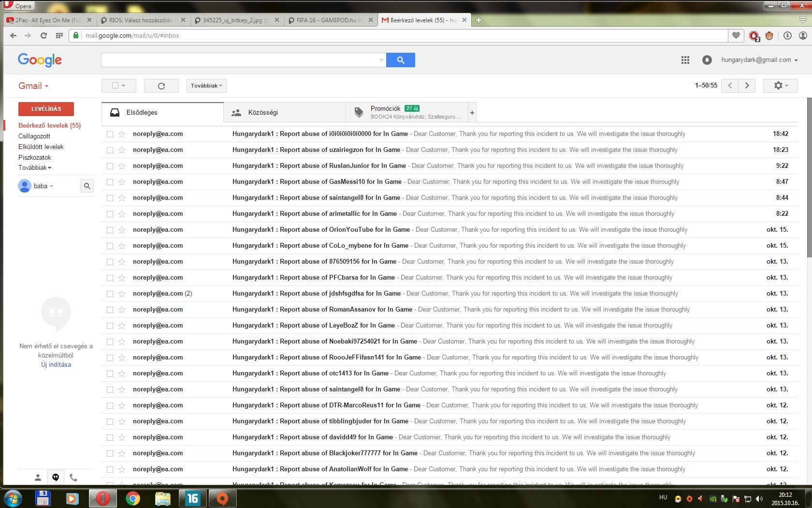Open Beérkező levelek (55) inbox link

coord(50,125)
